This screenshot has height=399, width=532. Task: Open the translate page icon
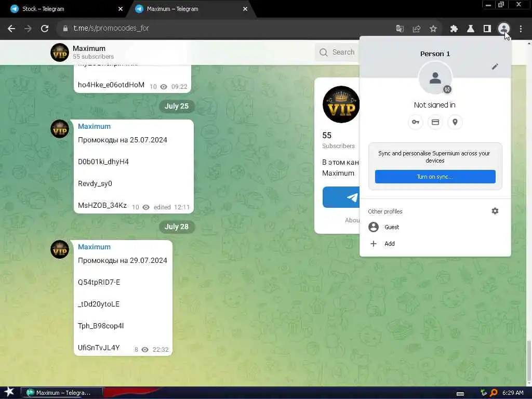400,29
